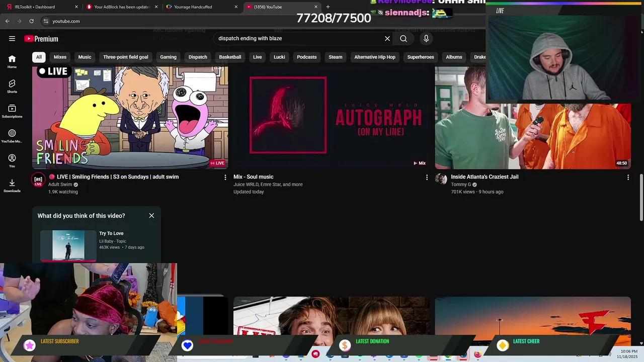Close the AdBlock updated tab
This screenshot has width=644, height=362.
pyautogui.click(x=156, y=7)
